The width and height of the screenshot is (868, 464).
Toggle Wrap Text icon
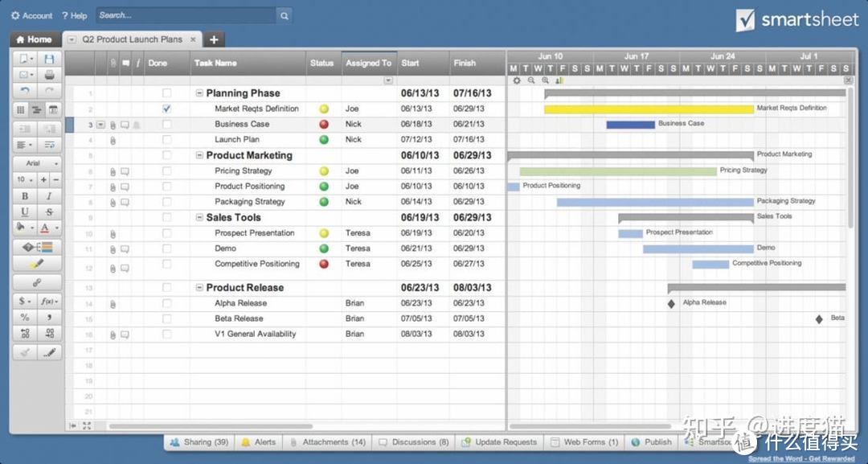coord(49,145)
